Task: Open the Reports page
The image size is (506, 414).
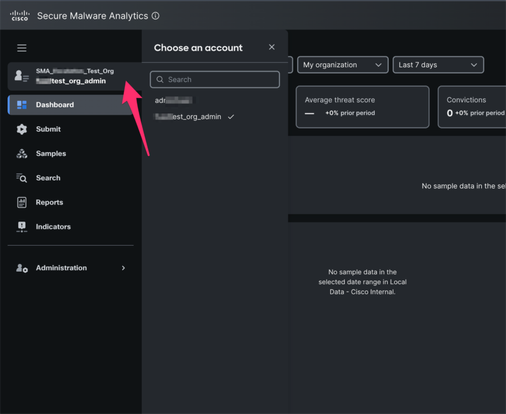Action: 49,202
